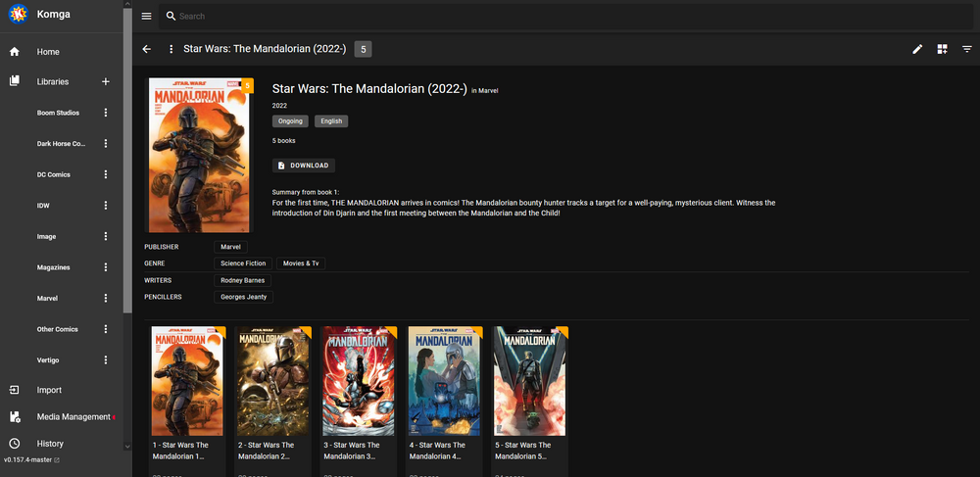
Task: Select Other Comics library
Action: 58,329
